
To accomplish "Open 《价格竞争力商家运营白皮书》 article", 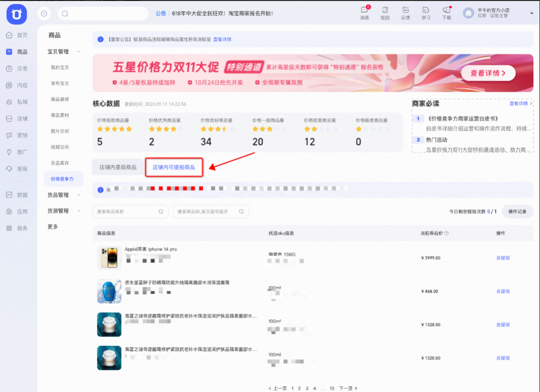I will coord(462,118).
